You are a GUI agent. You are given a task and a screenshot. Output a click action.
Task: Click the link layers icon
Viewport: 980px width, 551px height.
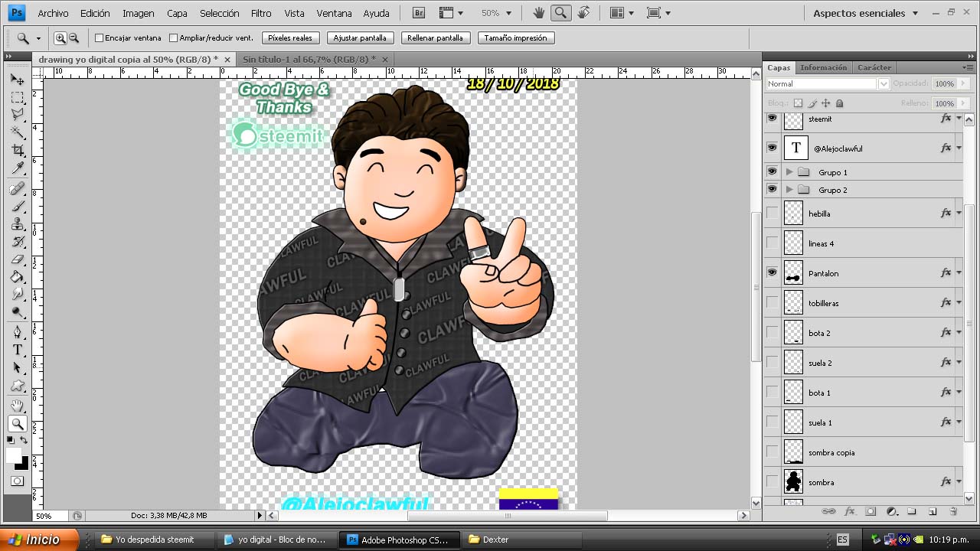tap(828, 511)
